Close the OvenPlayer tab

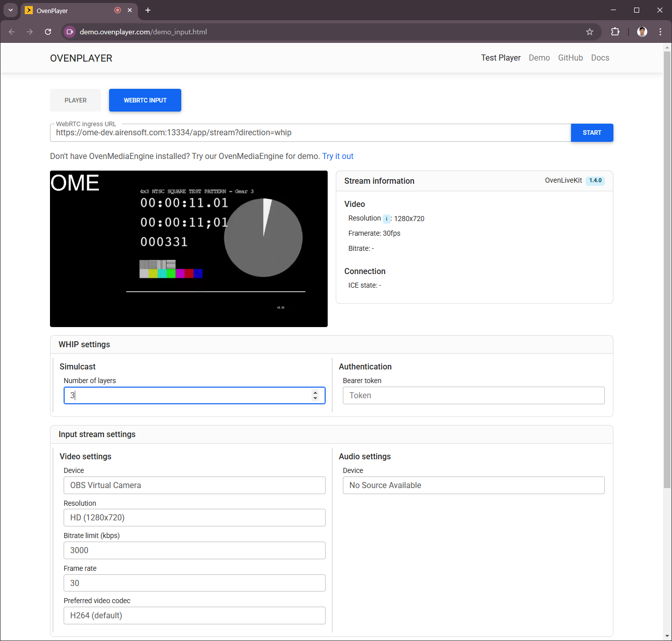(130, 10)
